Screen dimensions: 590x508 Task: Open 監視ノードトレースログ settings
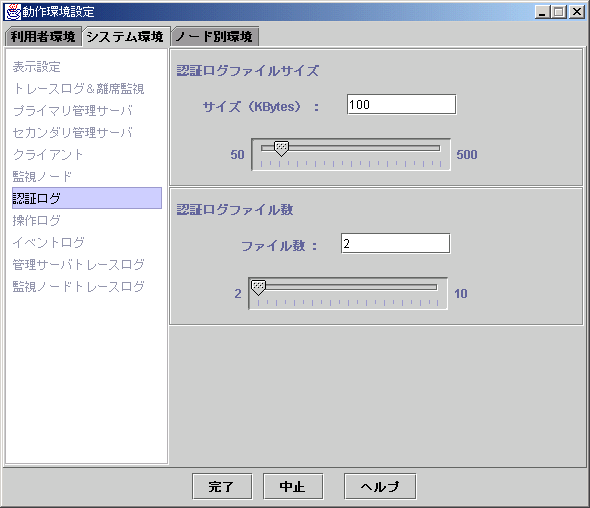78,286
